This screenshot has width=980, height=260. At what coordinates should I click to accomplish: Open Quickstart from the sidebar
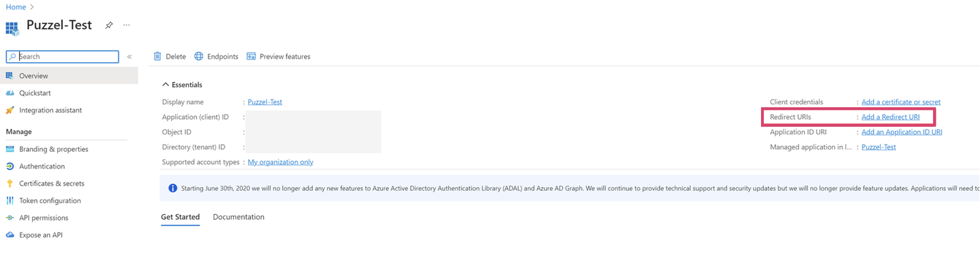[x=35, y=93]
